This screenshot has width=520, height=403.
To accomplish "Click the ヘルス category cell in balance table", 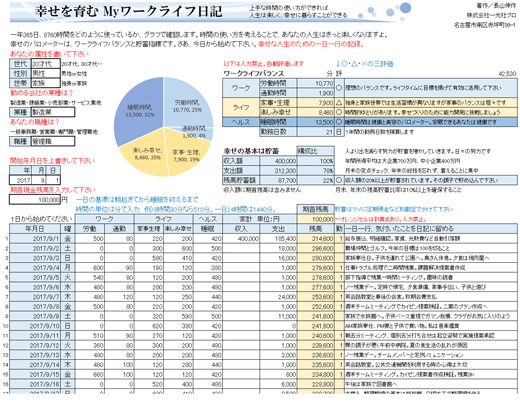I will coord(241,122).
